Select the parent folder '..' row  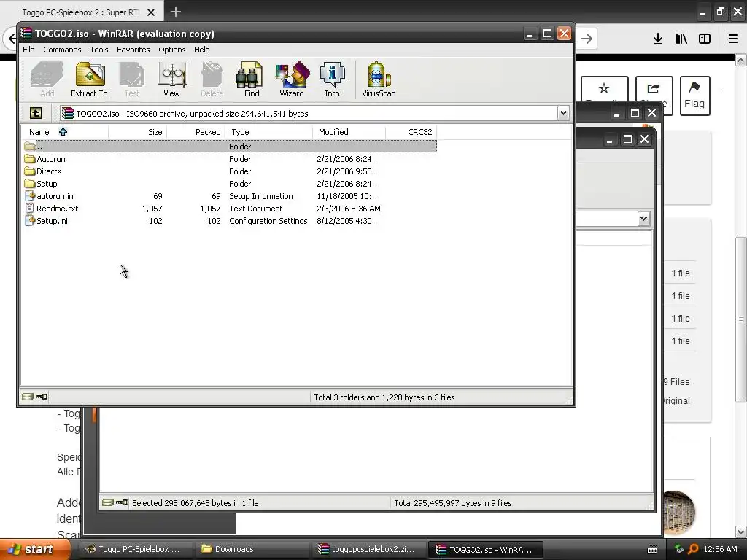pyautogui.click(x=230, y=146)
